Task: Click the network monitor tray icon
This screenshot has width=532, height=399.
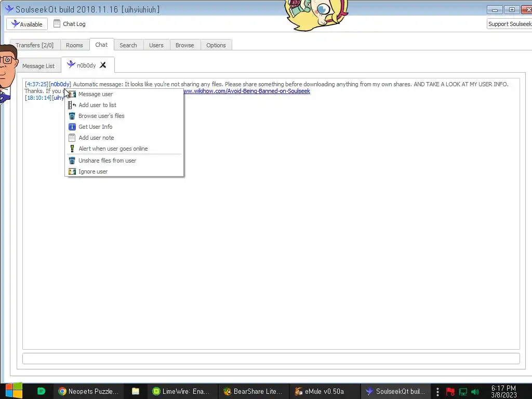Action: [x=463, y=392]
